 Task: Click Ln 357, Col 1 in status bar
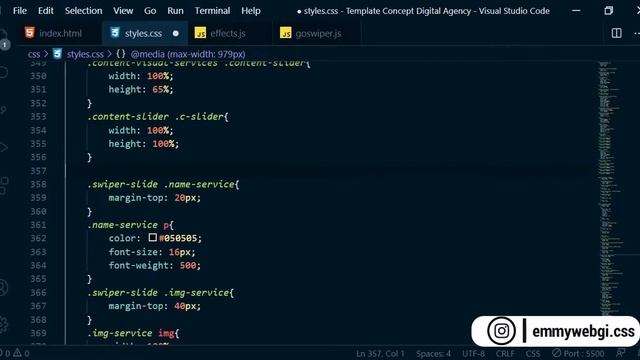[380, 353]
